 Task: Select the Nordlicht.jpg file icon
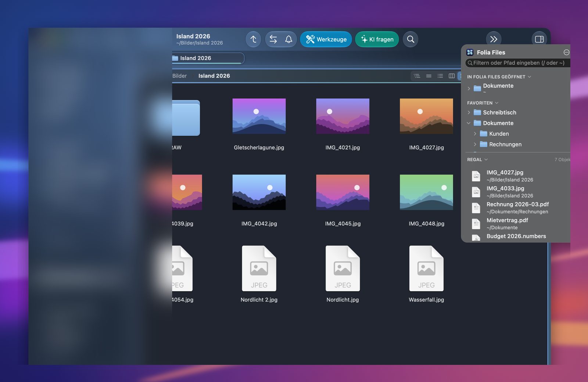(x=343, y=269)
